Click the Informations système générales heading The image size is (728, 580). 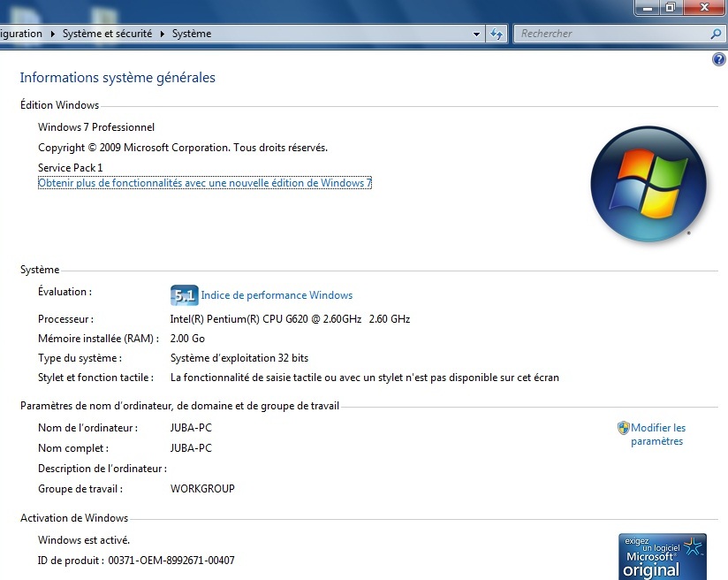point(118,78)
